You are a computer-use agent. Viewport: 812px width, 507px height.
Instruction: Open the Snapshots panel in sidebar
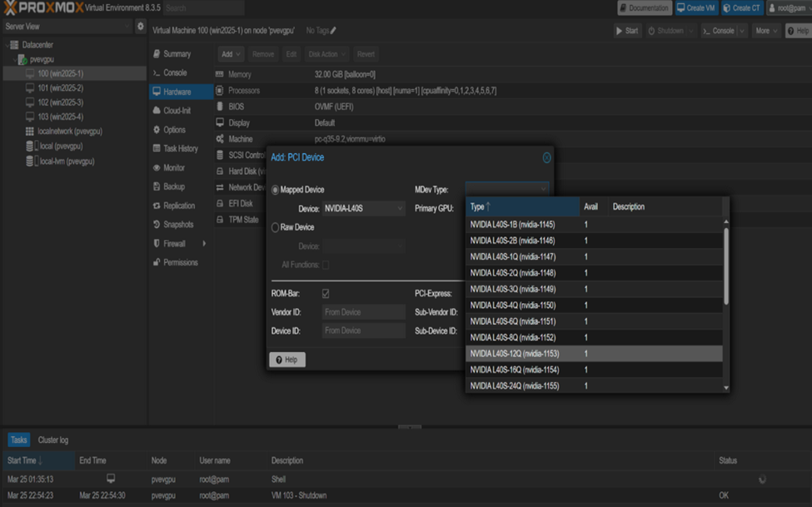[x=178, y=225]
